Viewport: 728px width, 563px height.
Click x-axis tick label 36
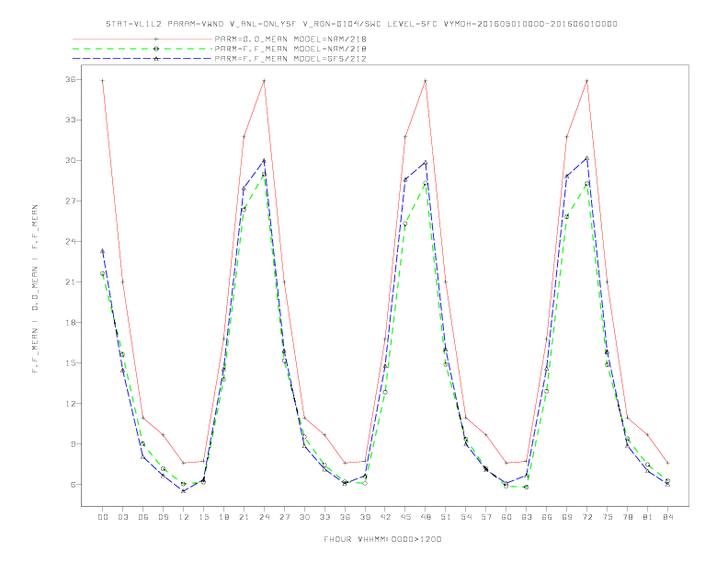[345, 517]
